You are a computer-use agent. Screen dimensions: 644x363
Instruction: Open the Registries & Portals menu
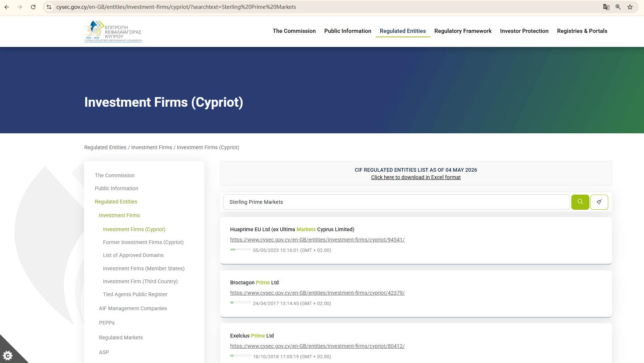click(x=582, y=31)
